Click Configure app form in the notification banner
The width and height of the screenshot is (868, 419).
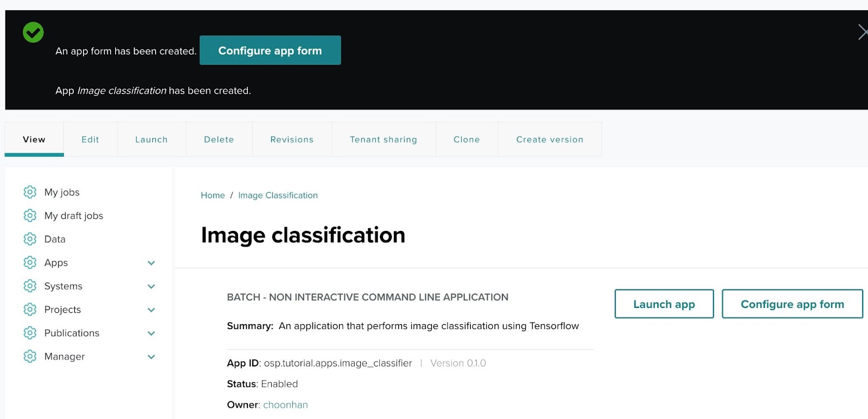point(270,50)
